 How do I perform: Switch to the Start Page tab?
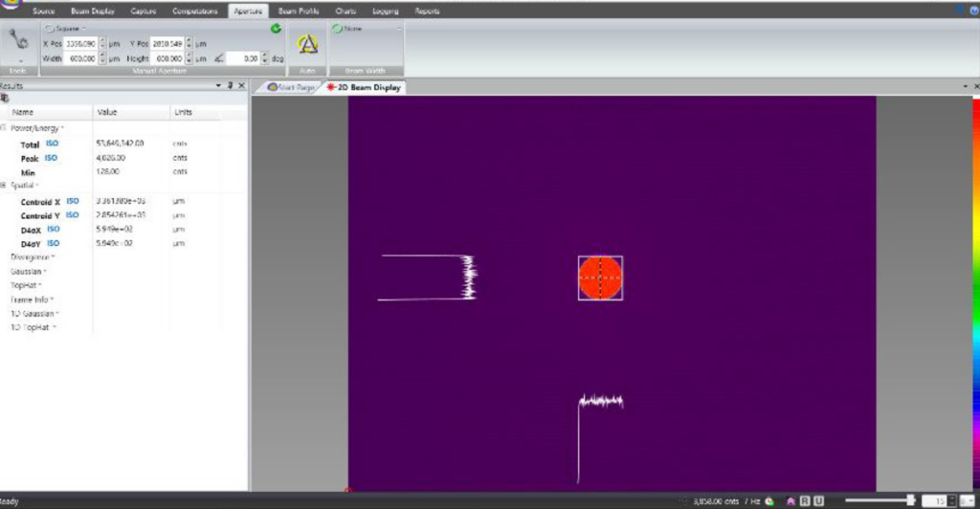point(290,87)
